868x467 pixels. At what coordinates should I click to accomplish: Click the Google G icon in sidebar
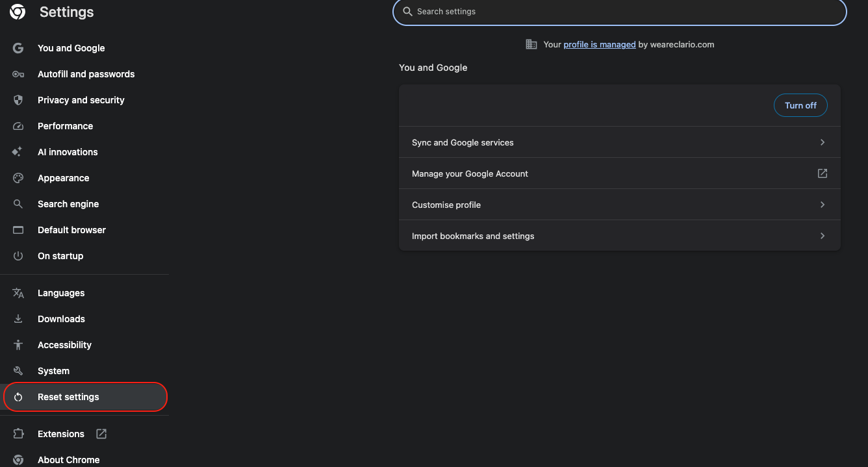click(18, 48)
